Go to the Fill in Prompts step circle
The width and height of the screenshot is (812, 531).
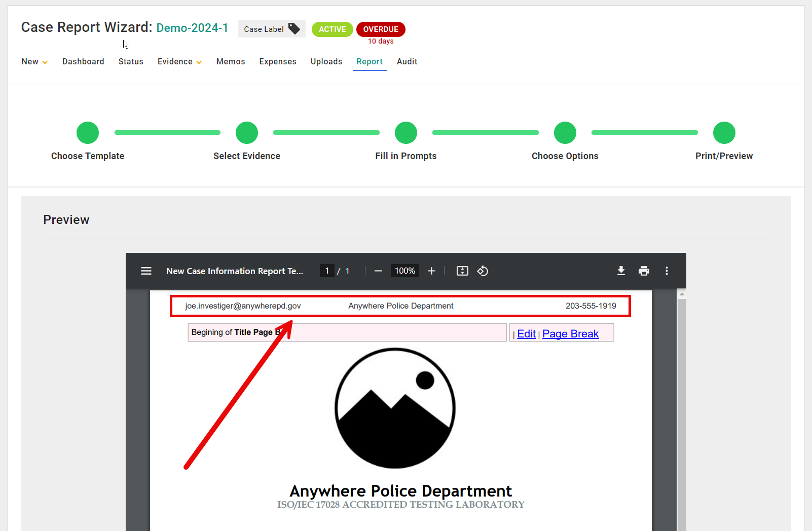(x=406, y=133)
